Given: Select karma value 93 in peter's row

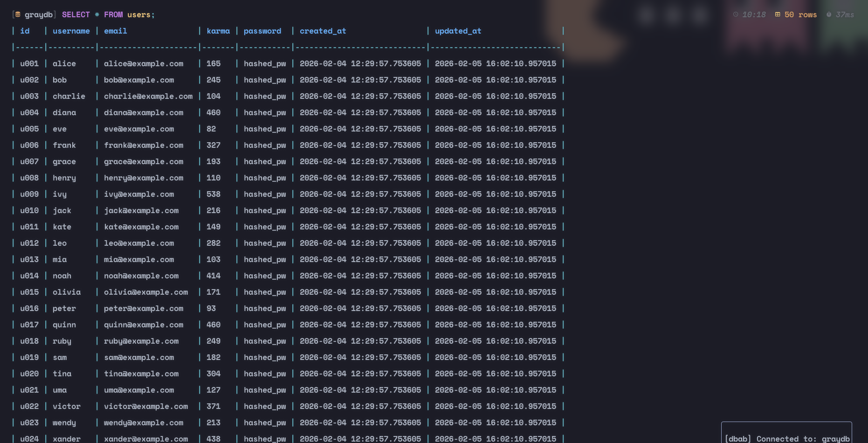Looking at the screenshot, I should click(x=211, y=308).
